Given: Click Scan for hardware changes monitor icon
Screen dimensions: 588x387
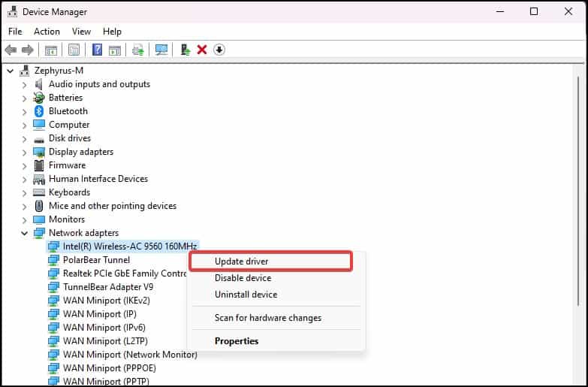Looking at the screenshot, I should pyautogui.click(x=161, y=50).
